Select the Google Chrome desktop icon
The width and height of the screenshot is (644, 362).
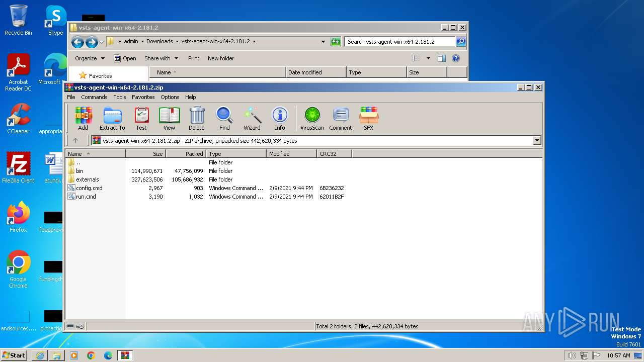click(18, 269)
